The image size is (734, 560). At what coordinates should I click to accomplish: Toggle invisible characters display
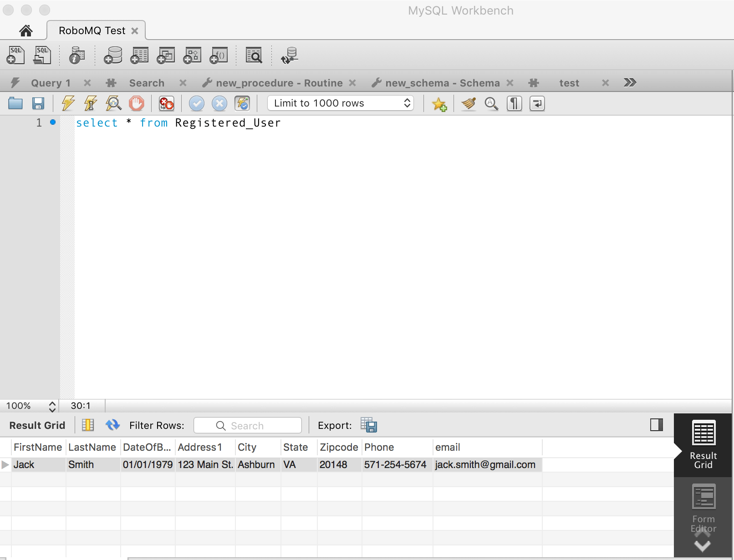tap(515, 104)
